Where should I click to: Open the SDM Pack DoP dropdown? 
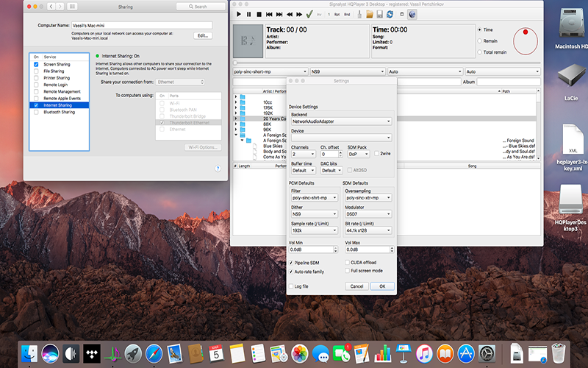pos(359,154)
